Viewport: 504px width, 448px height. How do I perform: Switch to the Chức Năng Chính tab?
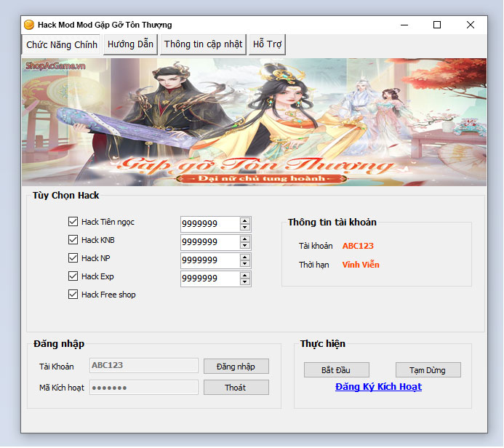click(x=61, y=44)
